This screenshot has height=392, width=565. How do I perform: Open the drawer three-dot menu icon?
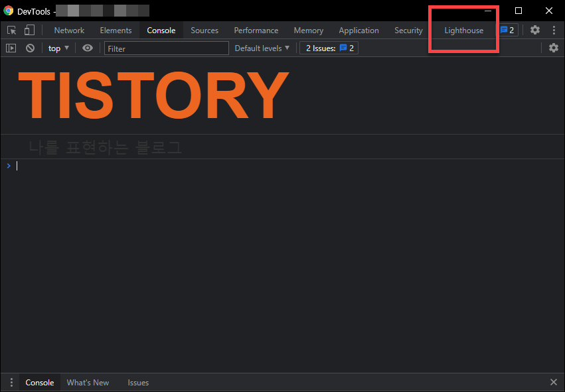point(11,382)
